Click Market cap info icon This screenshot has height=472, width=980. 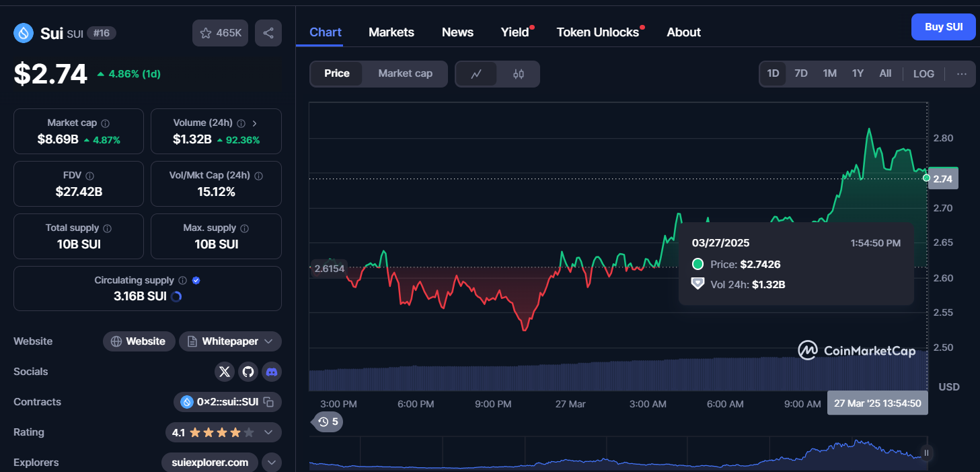point(106,123)
